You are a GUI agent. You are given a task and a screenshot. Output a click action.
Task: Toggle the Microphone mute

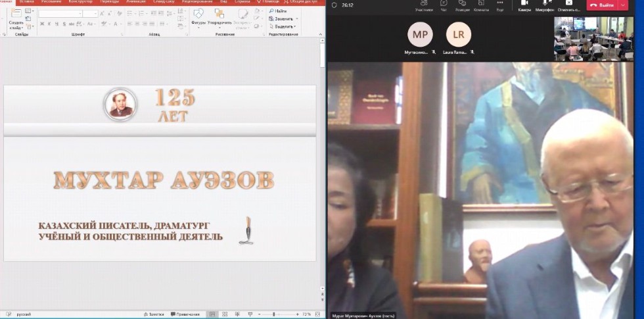coord(544,5)
